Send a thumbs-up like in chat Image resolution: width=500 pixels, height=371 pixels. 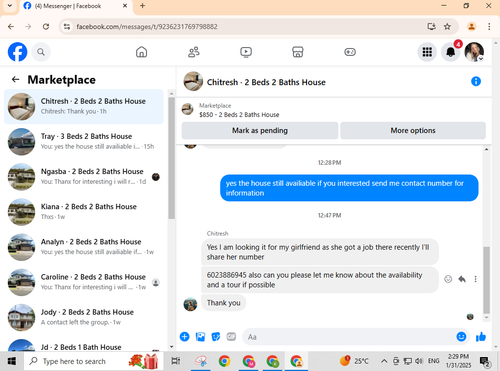(x=481, y=337)
